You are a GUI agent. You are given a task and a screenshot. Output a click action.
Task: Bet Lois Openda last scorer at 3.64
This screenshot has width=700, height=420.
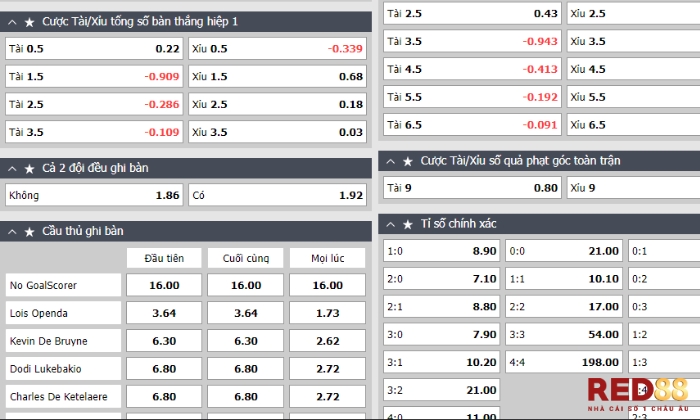click(x=246, y=313)
